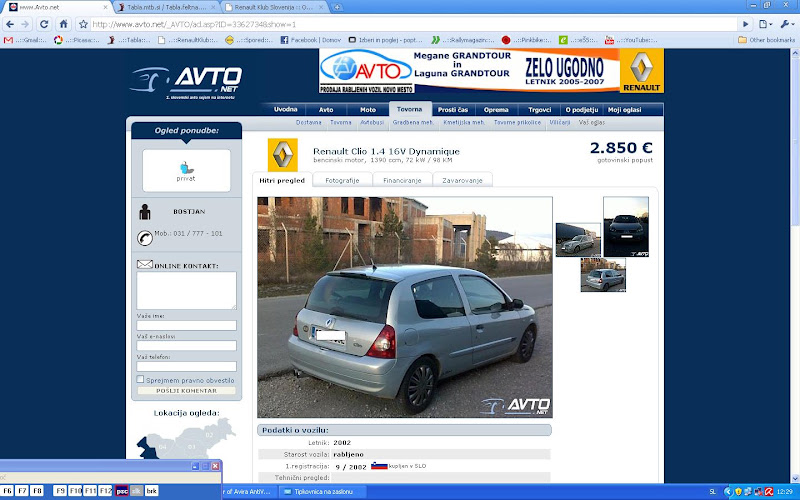Image resolution: width=800 pixels, height=500 pixels.
Task: Click the Go arrow next to address bar
Action: pos(745,24)
